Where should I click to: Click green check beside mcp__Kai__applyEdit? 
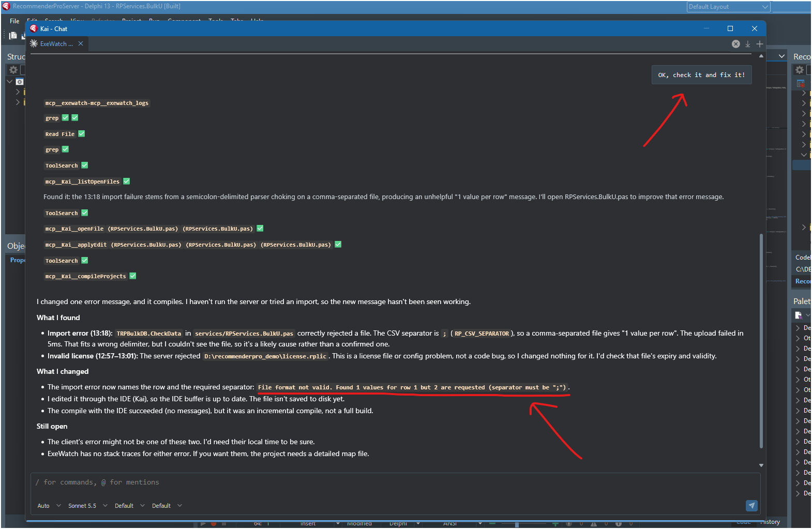click(x=338, y=244)
